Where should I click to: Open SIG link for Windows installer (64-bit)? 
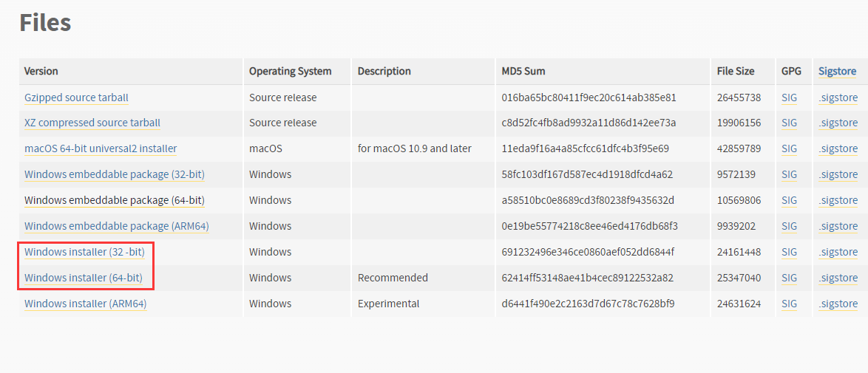point(790,278)
